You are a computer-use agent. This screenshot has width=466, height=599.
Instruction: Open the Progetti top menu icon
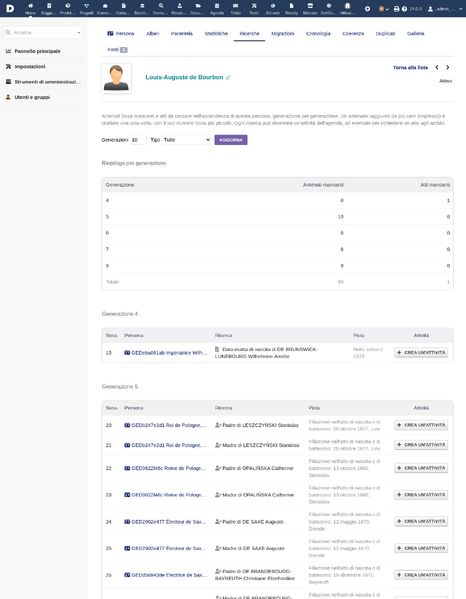(86, 6)
